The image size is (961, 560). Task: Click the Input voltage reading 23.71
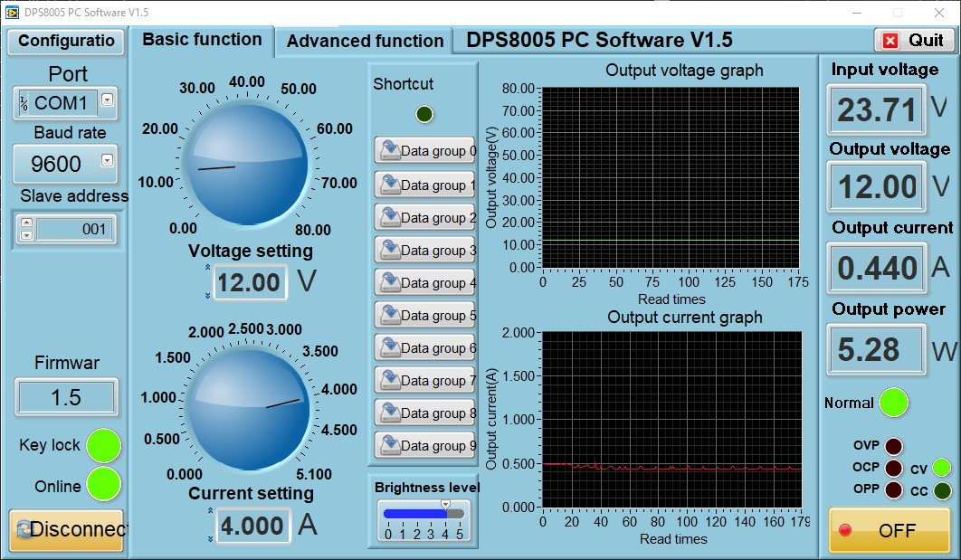pyautogui.click(x=876, y=109)
